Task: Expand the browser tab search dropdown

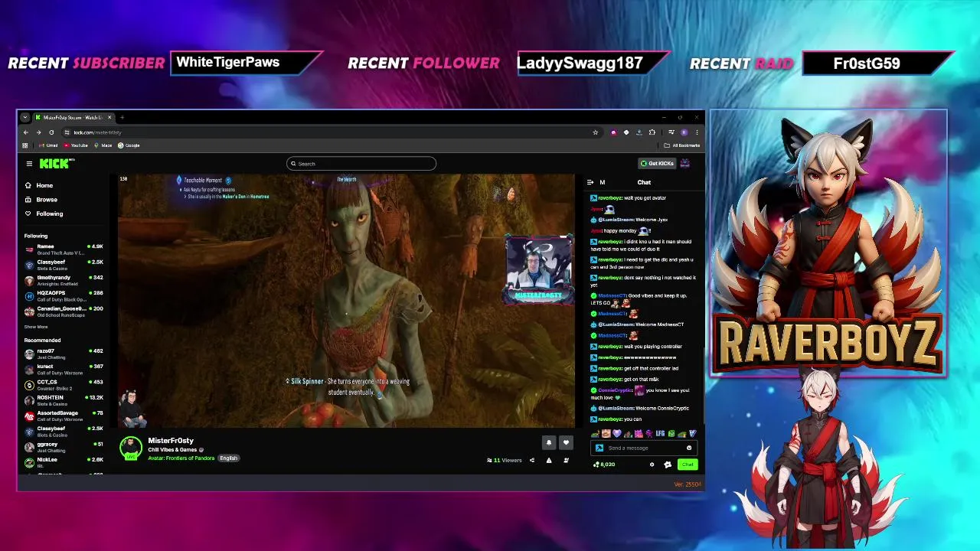Action: point(24,118)
